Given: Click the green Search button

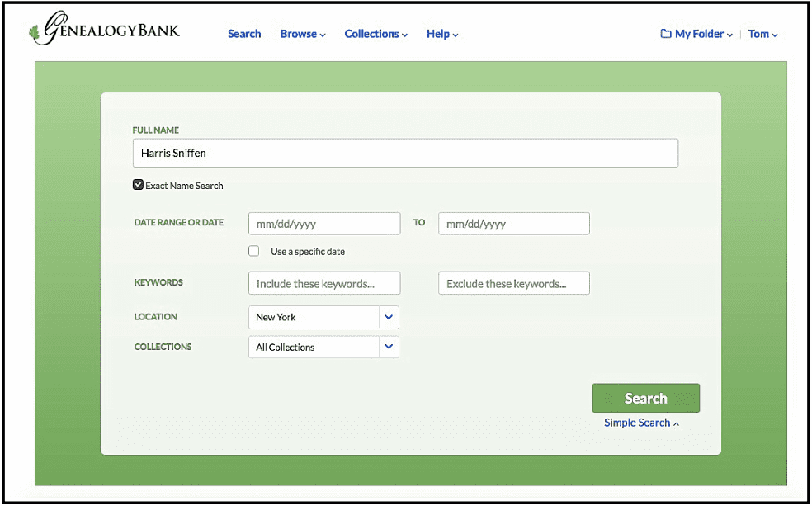Looking at the screenshot, I should point(646,398).
